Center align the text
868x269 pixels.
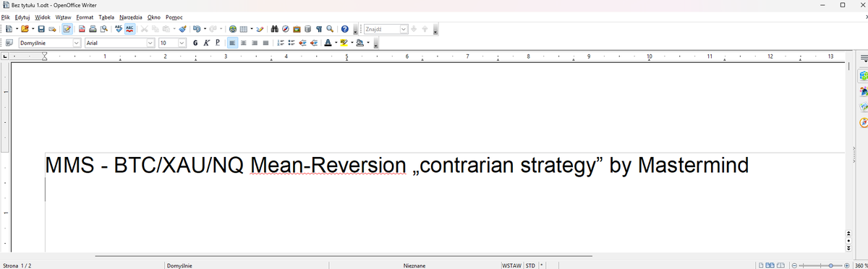pyautogui.click(x=243, y=43)
